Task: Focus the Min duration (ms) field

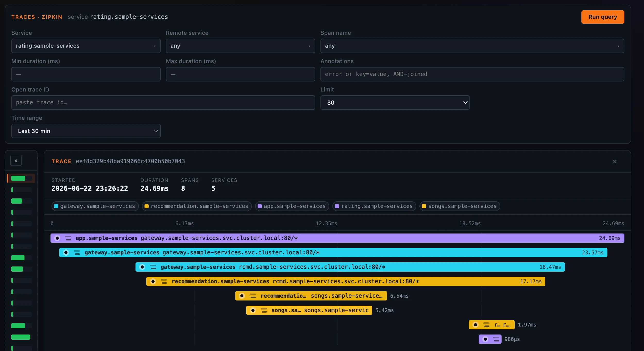Action: 86,74
